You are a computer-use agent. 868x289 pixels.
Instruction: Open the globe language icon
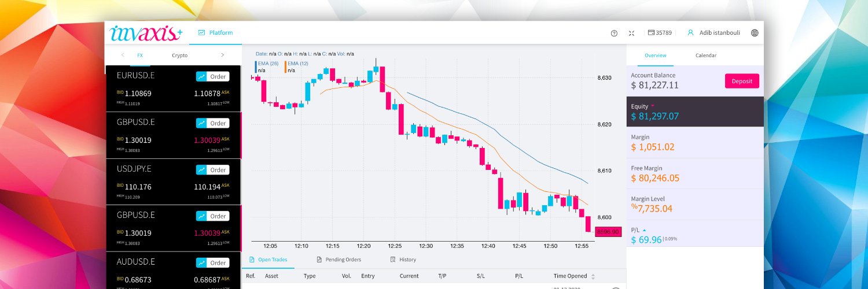tap(755, 33)
